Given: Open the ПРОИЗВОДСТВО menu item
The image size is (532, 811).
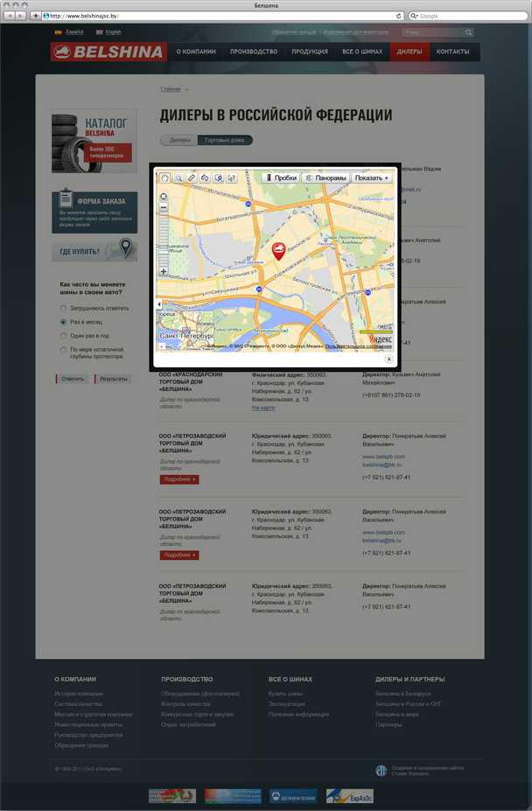Looking at the screenshot, I should coord(254,52).
